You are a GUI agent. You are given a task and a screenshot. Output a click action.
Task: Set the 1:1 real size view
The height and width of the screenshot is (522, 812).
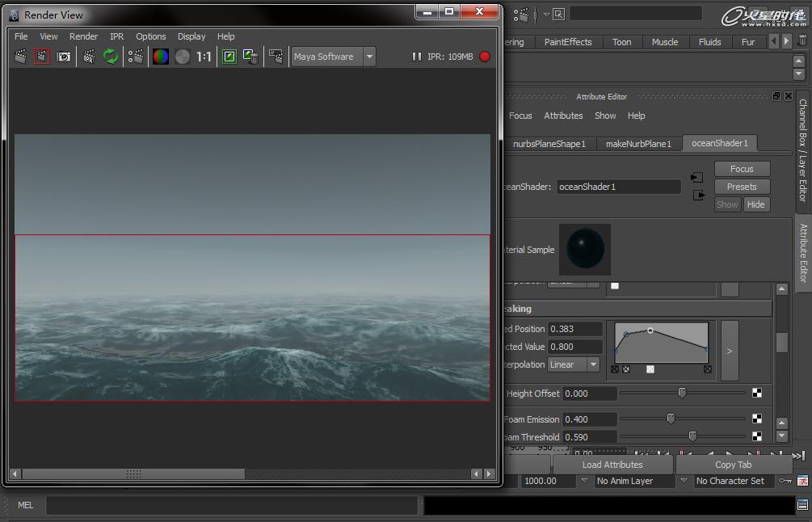coord(204,57)
